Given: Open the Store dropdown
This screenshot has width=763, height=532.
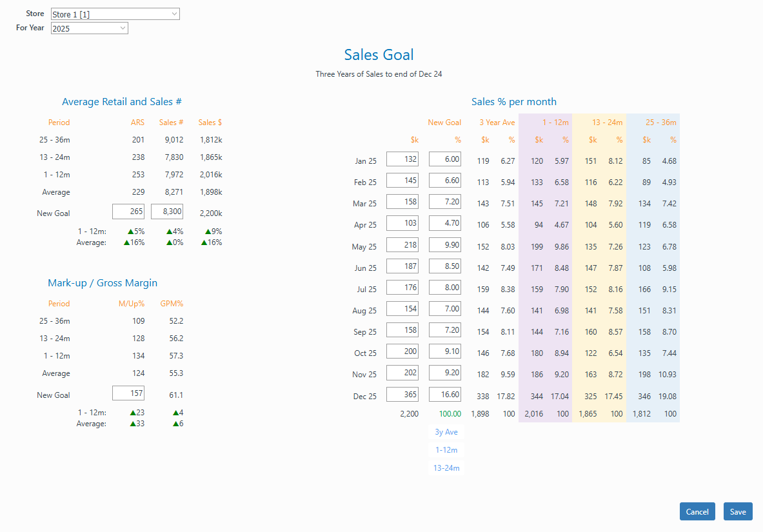Looking at the screenshot, I should click(x=115, y=14).
